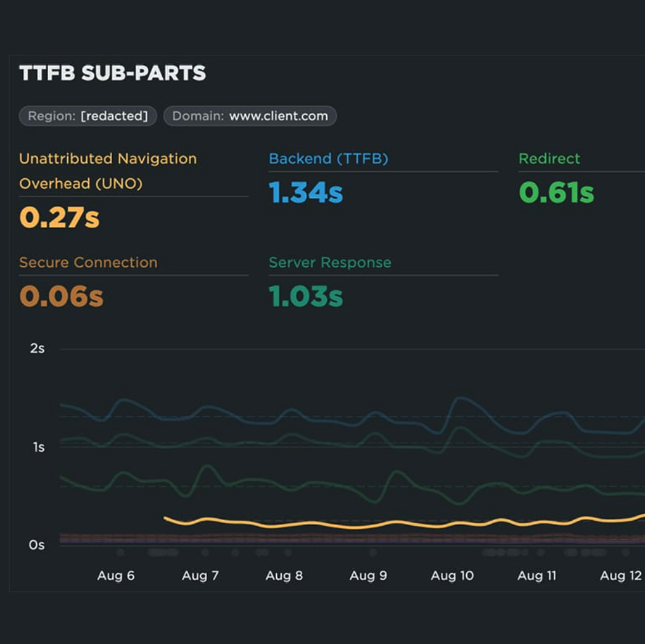Click the 1s y-axis label
Screen dimensions: 645x644
39,447
